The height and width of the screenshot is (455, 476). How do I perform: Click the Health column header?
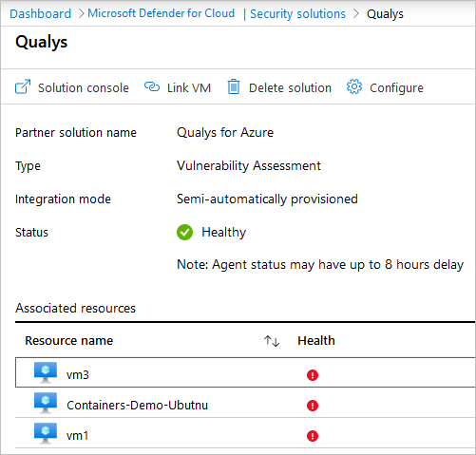316,341
